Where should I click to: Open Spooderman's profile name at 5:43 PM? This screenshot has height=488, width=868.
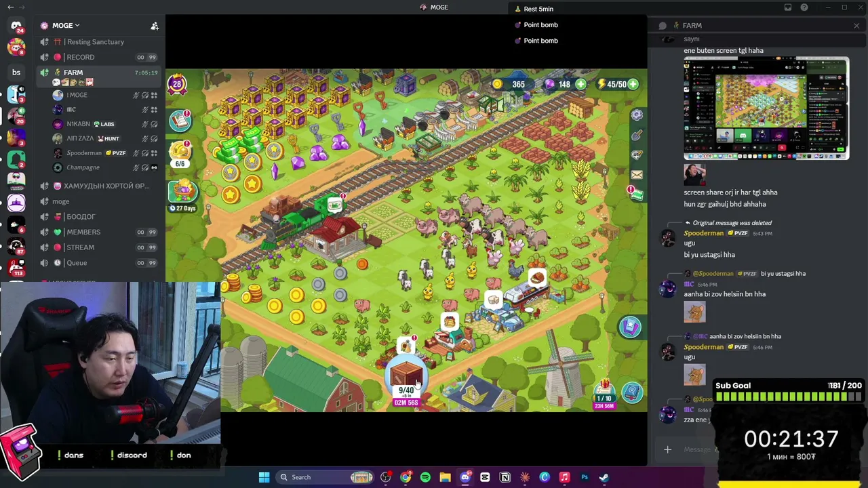(703, 233)
